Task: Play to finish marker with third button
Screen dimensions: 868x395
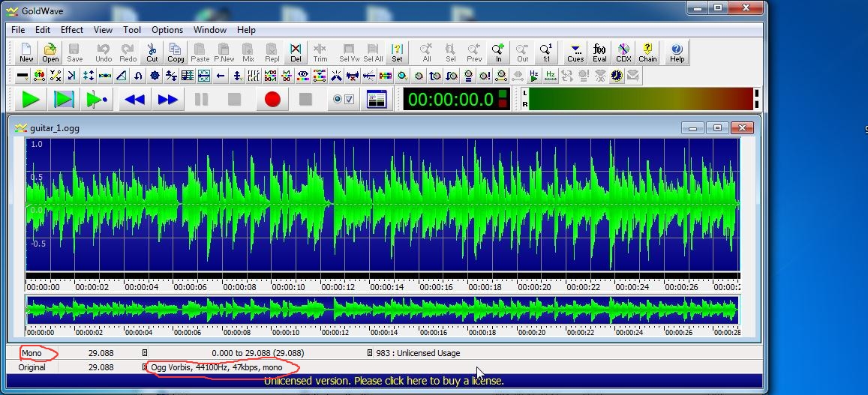Action: pyautogui.click(x=96, y=100)
